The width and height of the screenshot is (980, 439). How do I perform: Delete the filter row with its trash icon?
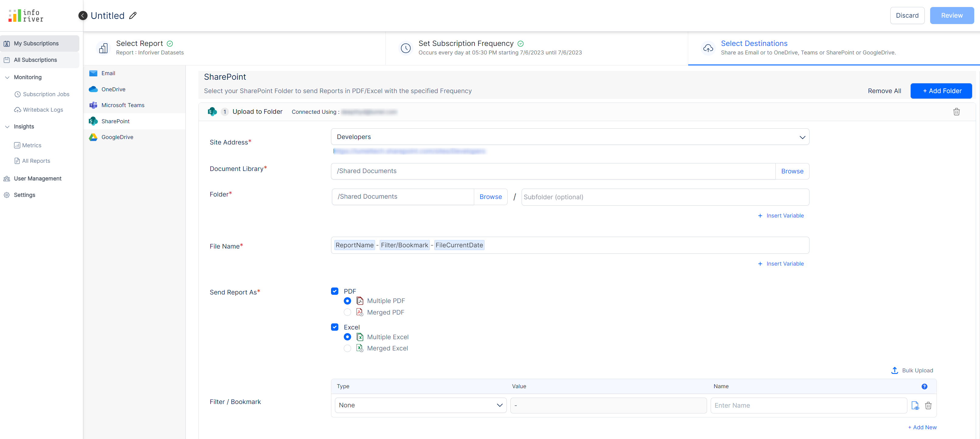(x=928, y=406)
